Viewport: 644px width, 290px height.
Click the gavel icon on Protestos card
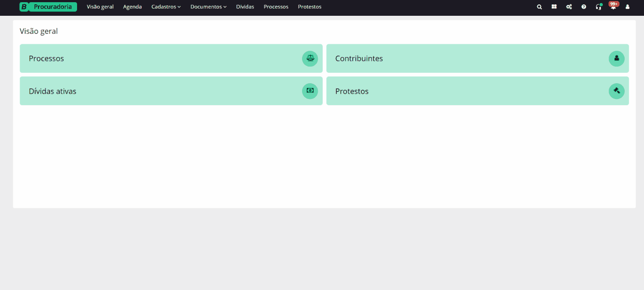pos(616,91)
